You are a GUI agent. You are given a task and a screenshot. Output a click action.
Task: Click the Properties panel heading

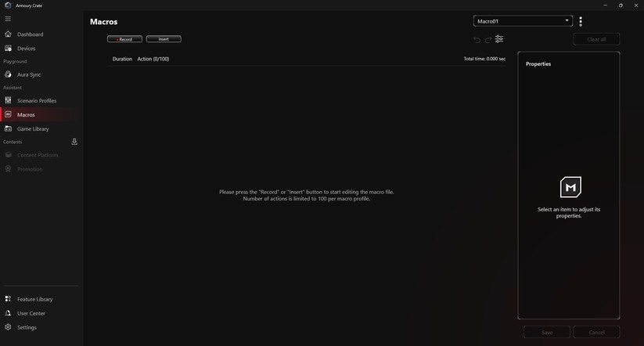(538, 64)
